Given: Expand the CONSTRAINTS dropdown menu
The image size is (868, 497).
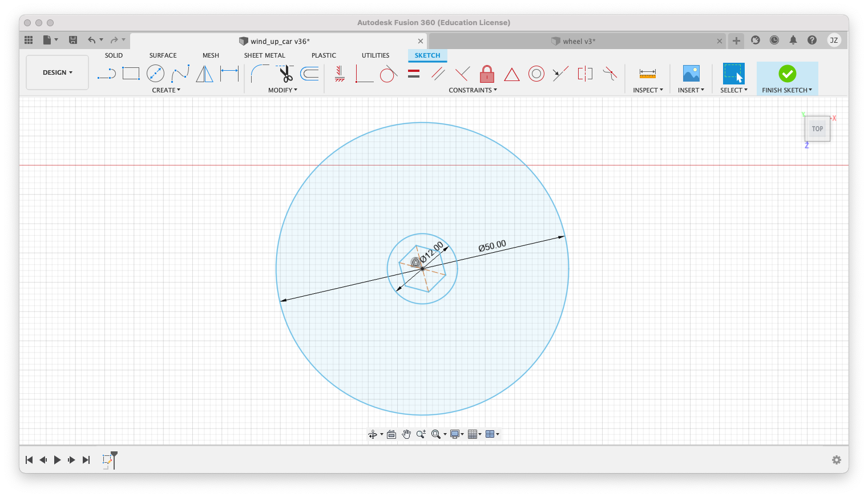Looking at the screenshot, I should [473, 90].
